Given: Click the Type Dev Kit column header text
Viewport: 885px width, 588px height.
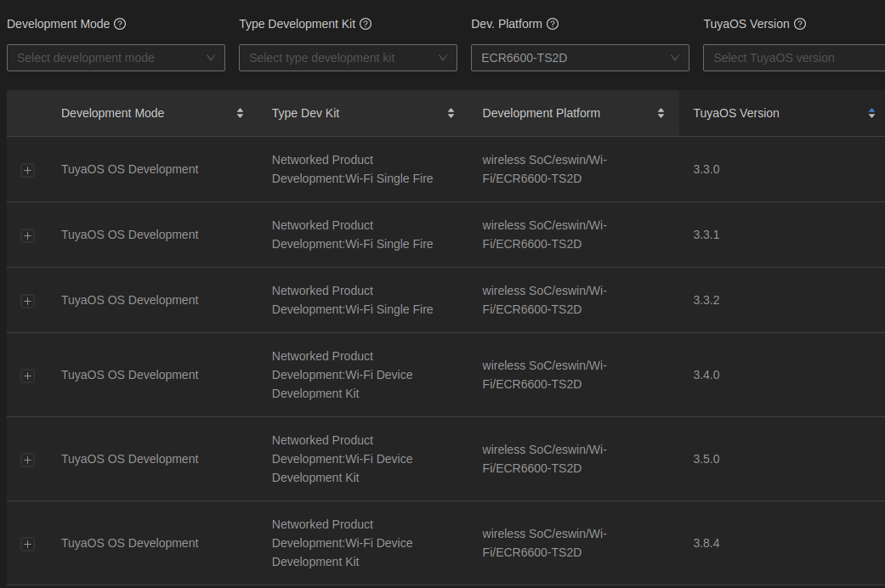Looking at the screenshot, I should [305, 113].
